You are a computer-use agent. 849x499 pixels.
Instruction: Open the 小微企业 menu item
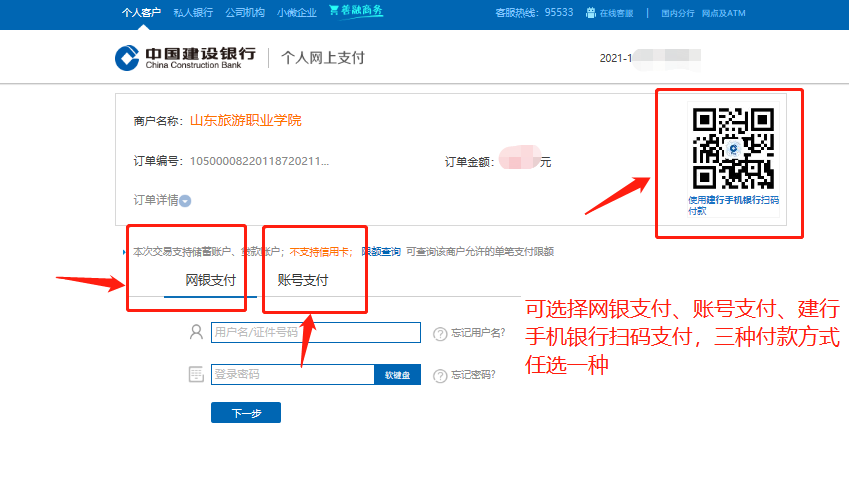297,12
